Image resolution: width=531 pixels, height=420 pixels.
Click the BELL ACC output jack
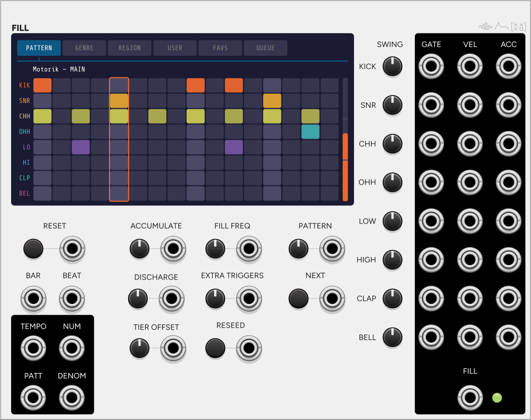[509, 337]
